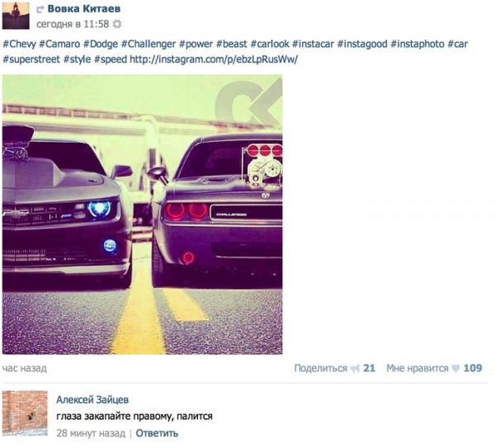Click the Алексей Зайцев commenter name
The height and width of the screenshot is (448, 495).
click(x=92, y=399)
